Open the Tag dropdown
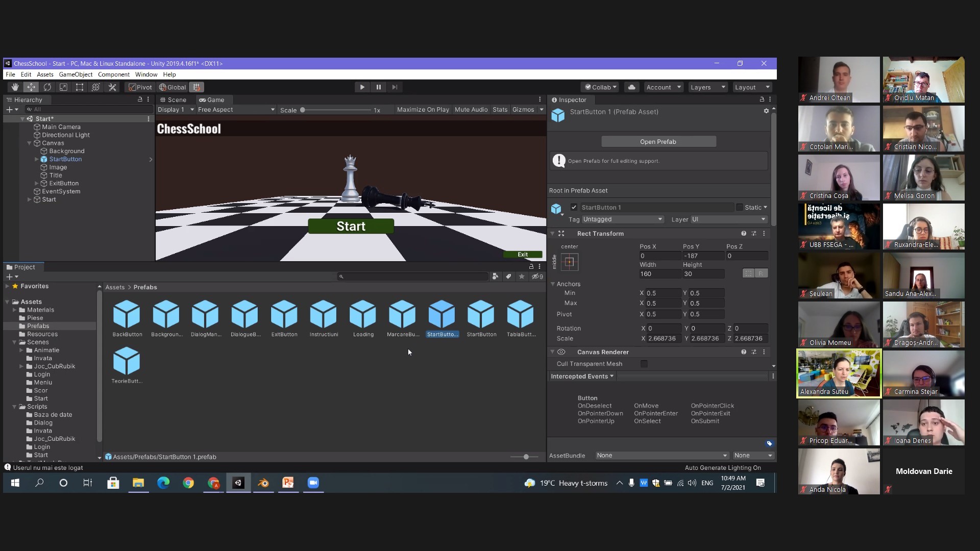 (622, 219)
